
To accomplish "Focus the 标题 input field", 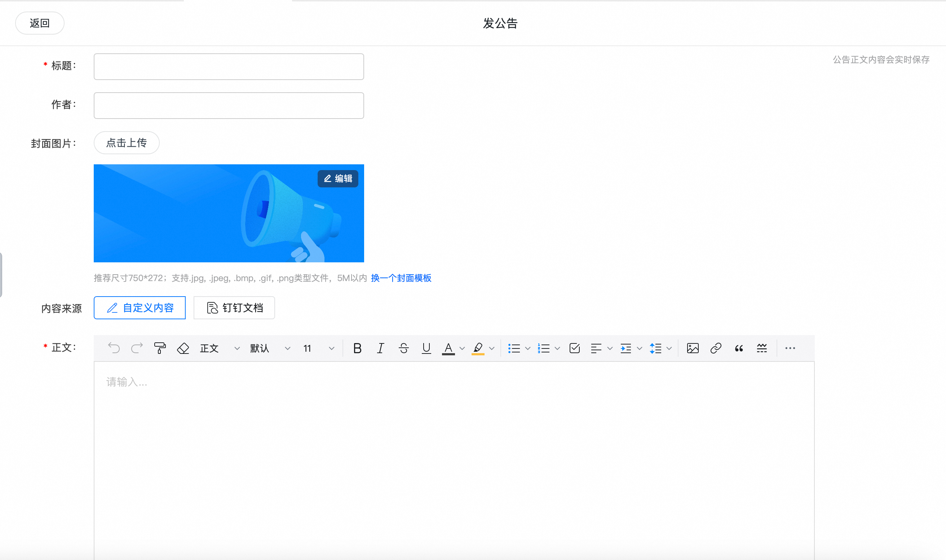I will (x=229, y=67).
